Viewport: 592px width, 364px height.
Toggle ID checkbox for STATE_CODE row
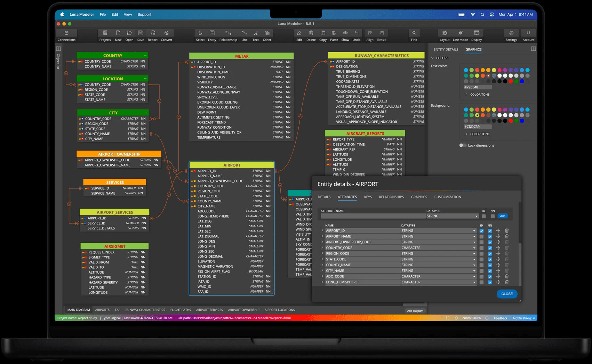pos(481,259)
